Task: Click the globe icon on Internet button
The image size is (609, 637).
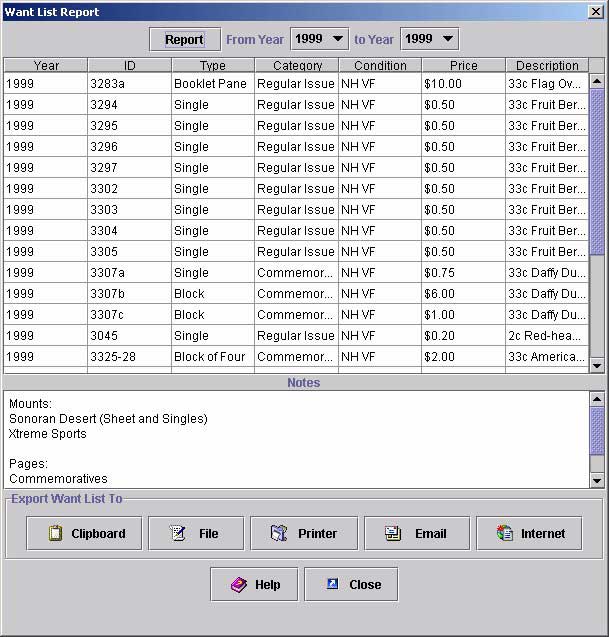Action: pyautogui.click(x=505, y=534)
